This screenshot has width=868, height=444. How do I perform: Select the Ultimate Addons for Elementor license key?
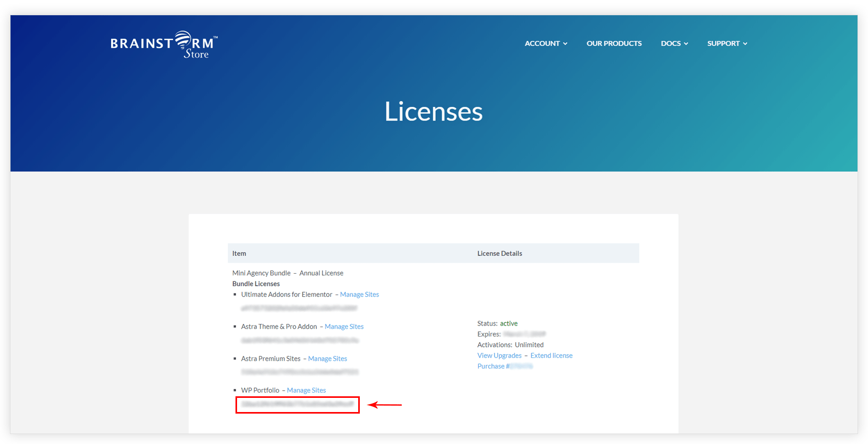coord(299,308)
